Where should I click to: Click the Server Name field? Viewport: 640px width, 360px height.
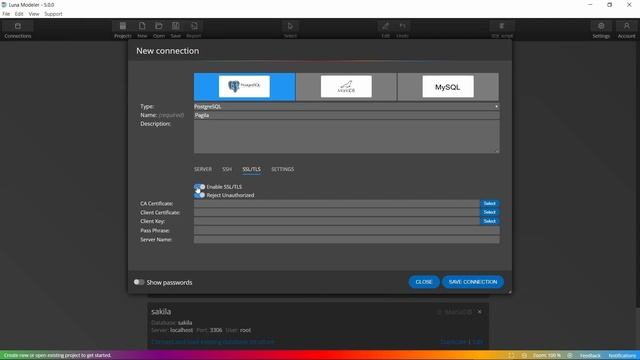pyautogui.click(x=347, y=240)
